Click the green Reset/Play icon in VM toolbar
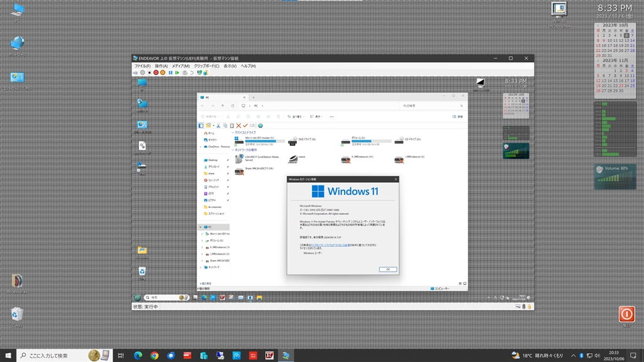The height and width of the screenshot is (362, 644). pos(177,73)
